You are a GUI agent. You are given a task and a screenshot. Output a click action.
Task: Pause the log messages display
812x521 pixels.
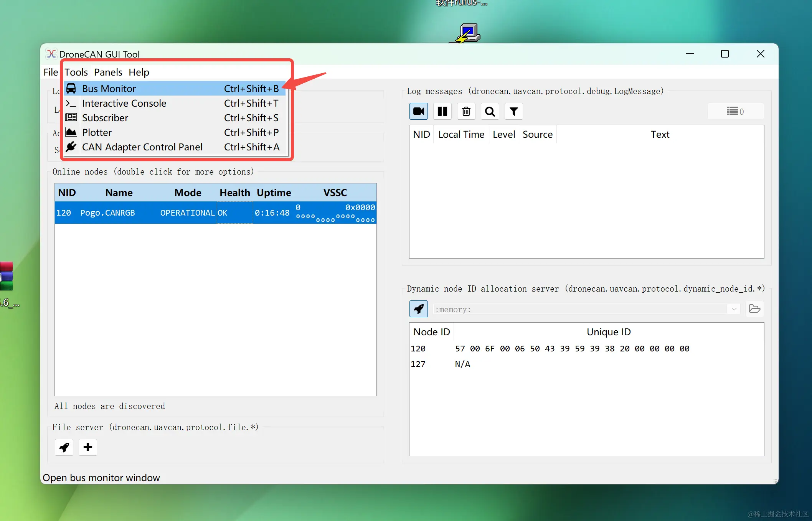pyautogui.click(x=442, y=112)
